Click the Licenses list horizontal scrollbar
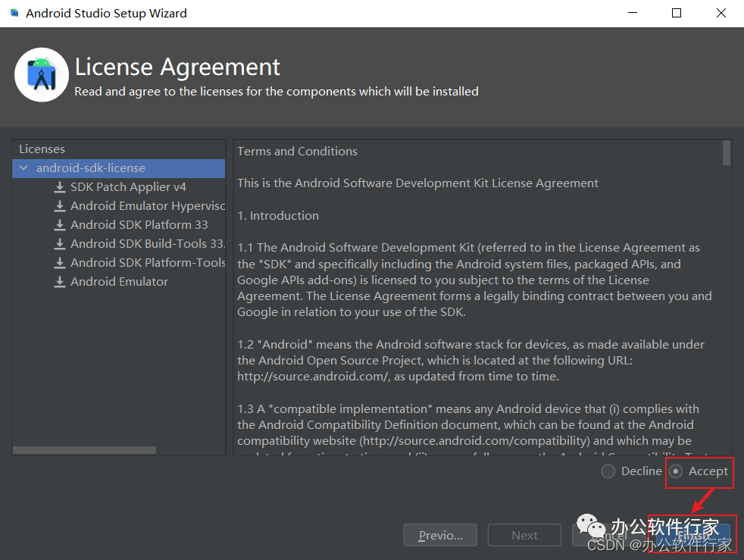 click(x=85, y=450)
